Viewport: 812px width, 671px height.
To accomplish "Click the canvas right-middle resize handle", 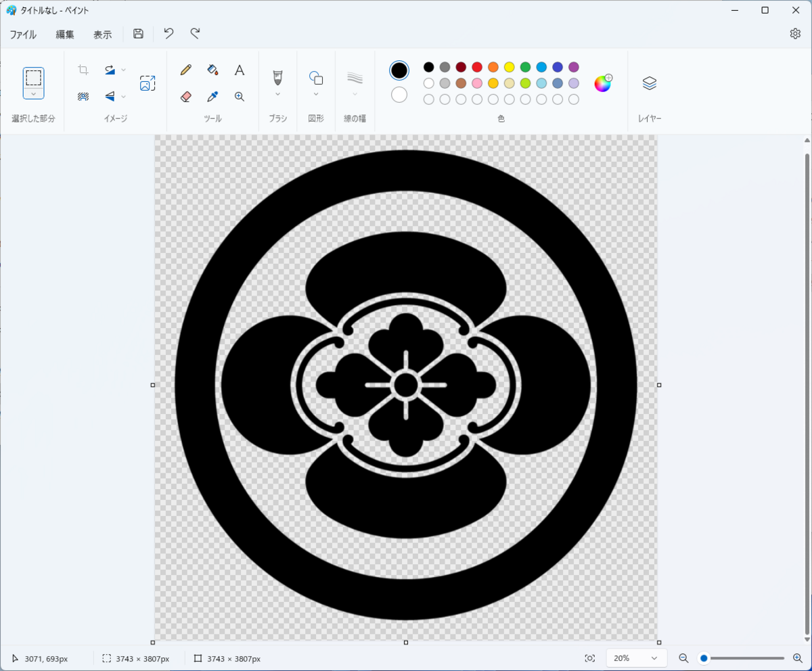I will (x=659, y=385).
